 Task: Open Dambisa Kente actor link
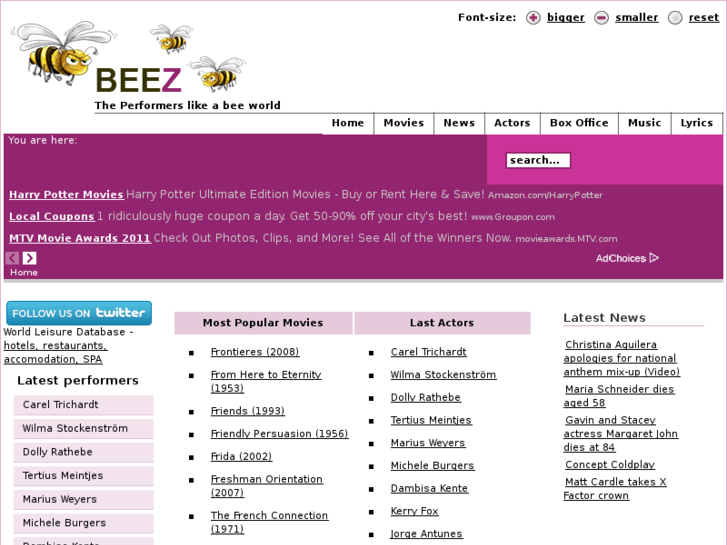coord(429,488)
